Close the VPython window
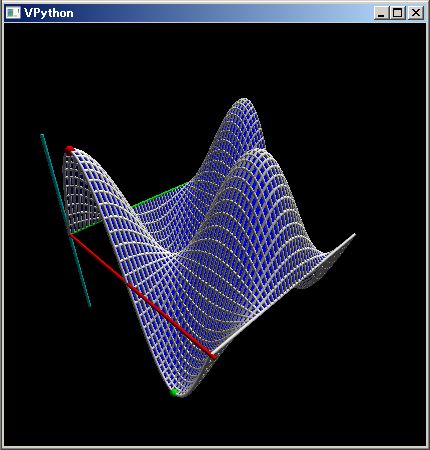The width and height of the screenshot is (430, 450). point(415,13)
